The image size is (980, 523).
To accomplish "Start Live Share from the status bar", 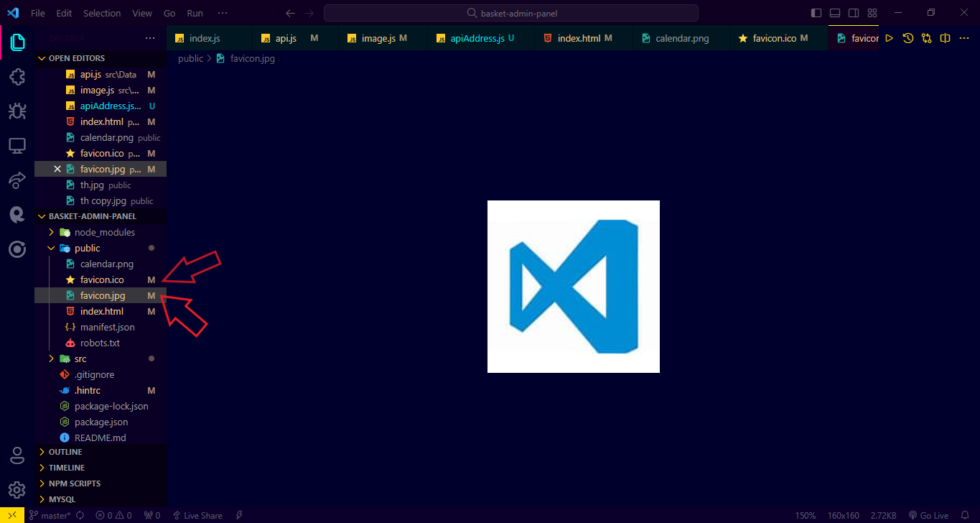I will tap(197, 515).
